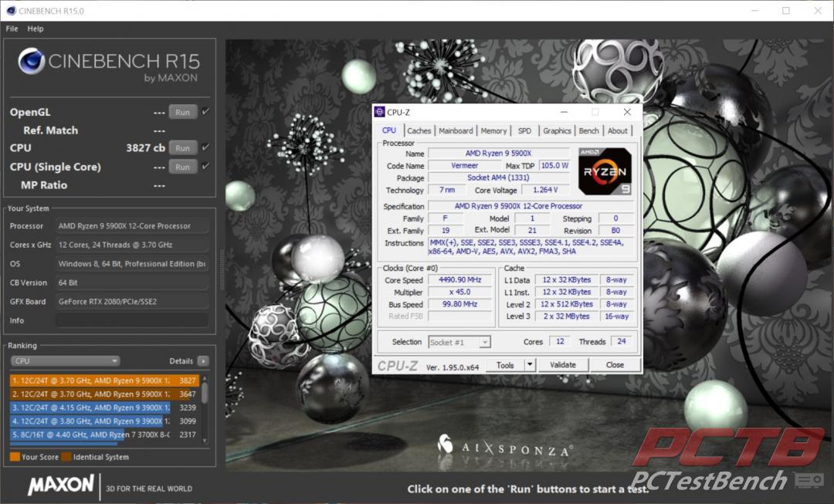Switch to the Memory tab

coord(493,130)
